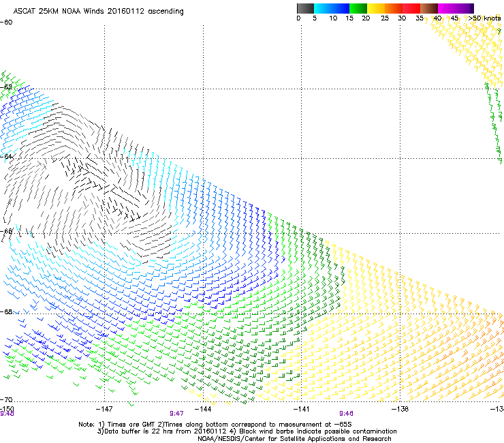The image size is (504, 443).
Task: Click the orange 25-30 knot color bar segment
Action: [x=394, y=8]
